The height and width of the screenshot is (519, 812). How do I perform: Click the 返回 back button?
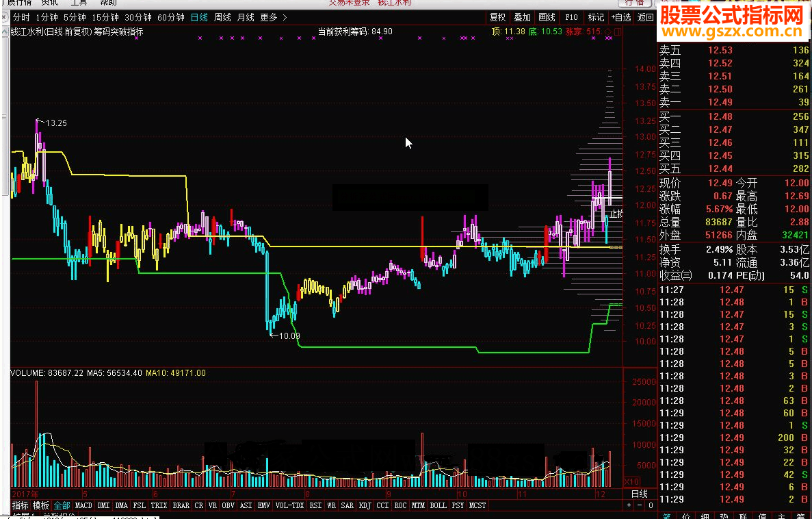[645, 17]
